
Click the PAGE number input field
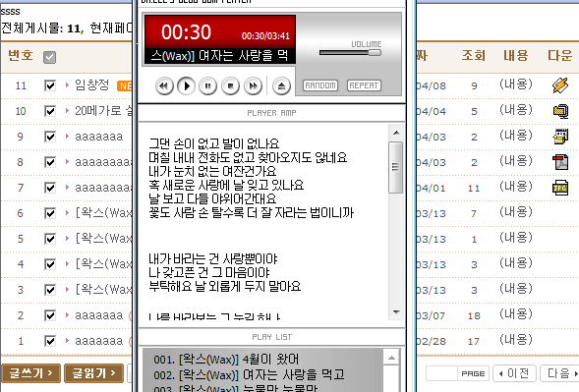point(441,373)
